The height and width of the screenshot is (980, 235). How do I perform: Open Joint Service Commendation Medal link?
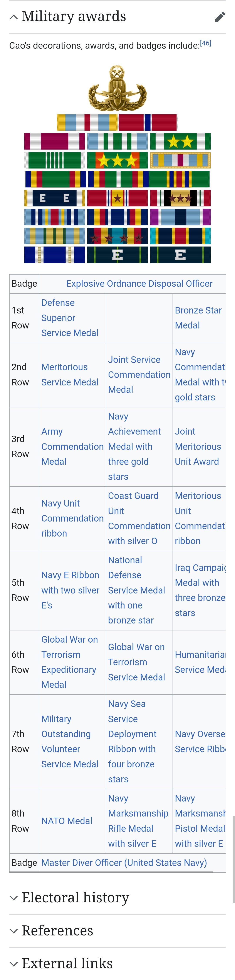pos(139,375)
